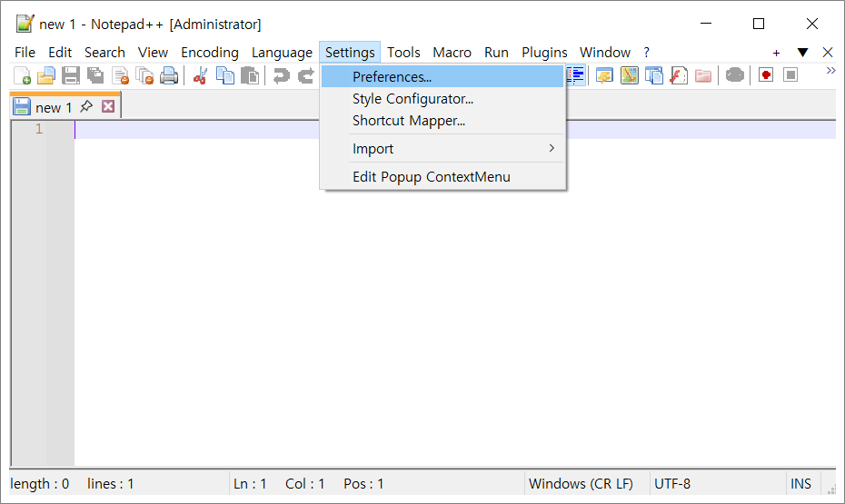Screen dimensions: 845x504
Task: Click the 'length : 0' status bar entry
Action: 40,483
